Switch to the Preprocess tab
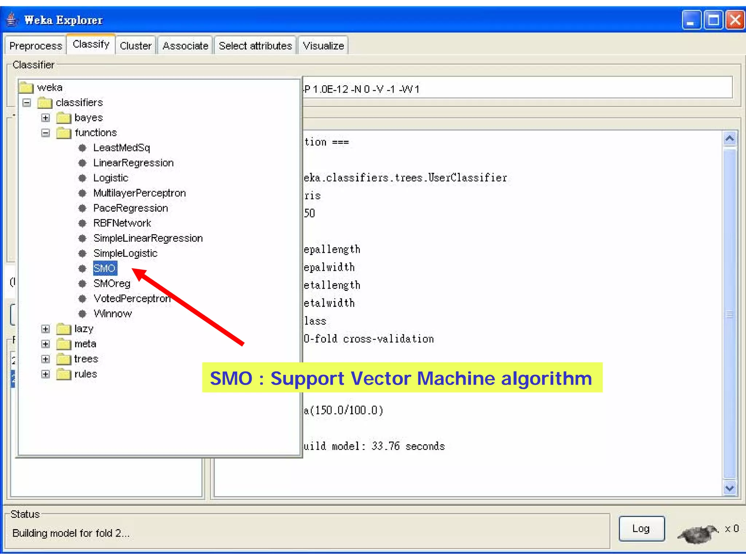The width and height of the screenshot is (746, 560). 36,46
